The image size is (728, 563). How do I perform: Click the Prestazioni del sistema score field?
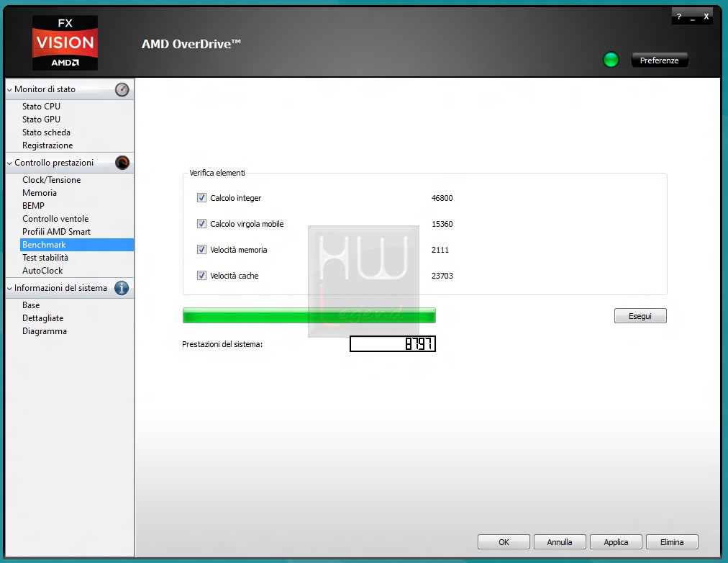click(x=393, y=343)
